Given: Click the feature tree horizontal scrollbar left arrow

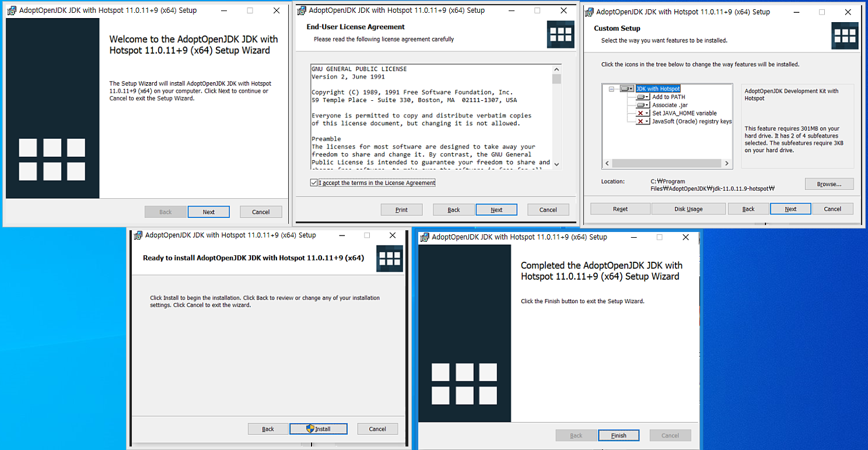Looking at the screenshot, I should 607,164.
